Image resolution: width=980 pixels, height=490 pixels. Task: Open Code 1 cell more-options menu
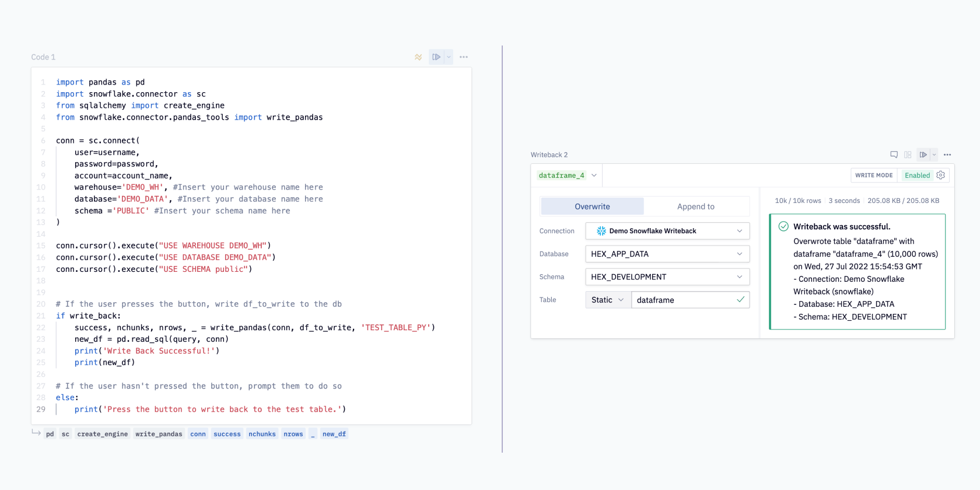point(464,57)
